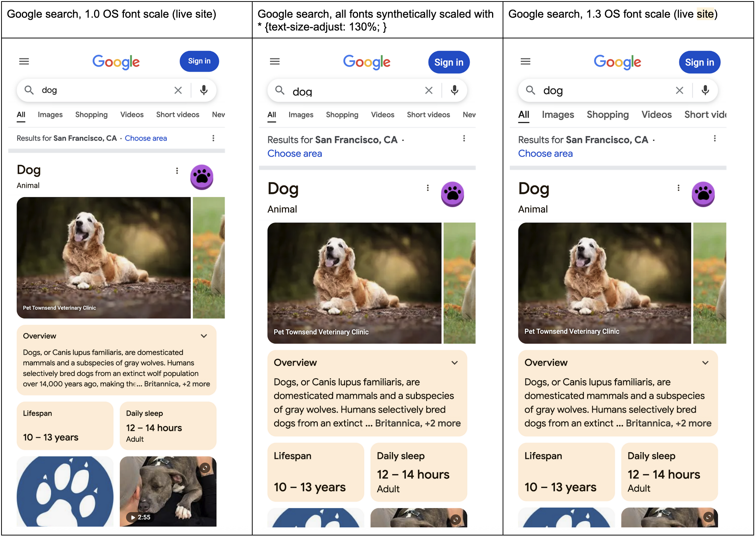This screenshot has height=537, width=756.
Task: Click Choose area link in text-size-adjust panel
Action: tap(295, 154)
